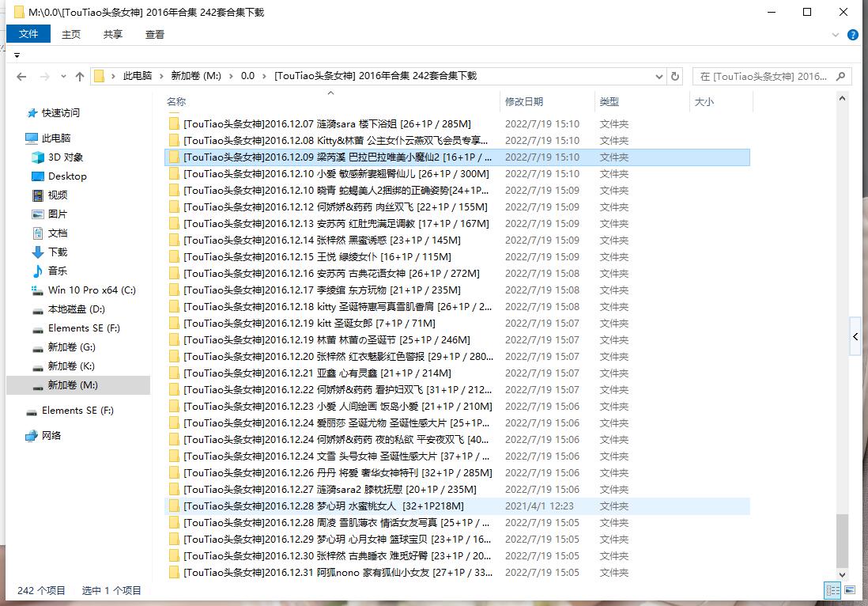Viewport: 868px width, 606px height.
Task: Click the search magnifier icon
Action: point(841,76)
